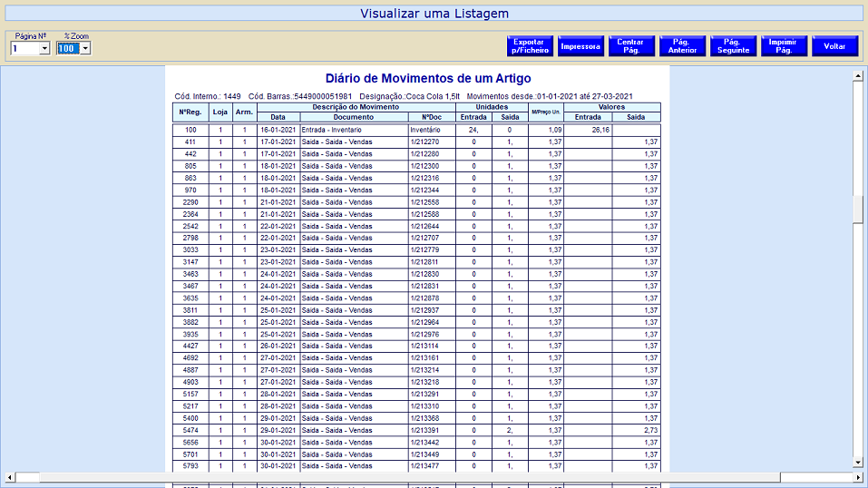Screen dimensions: 868x488
Task: Expand the % Zoom dropdown arrow
Action: click(85, 49)
